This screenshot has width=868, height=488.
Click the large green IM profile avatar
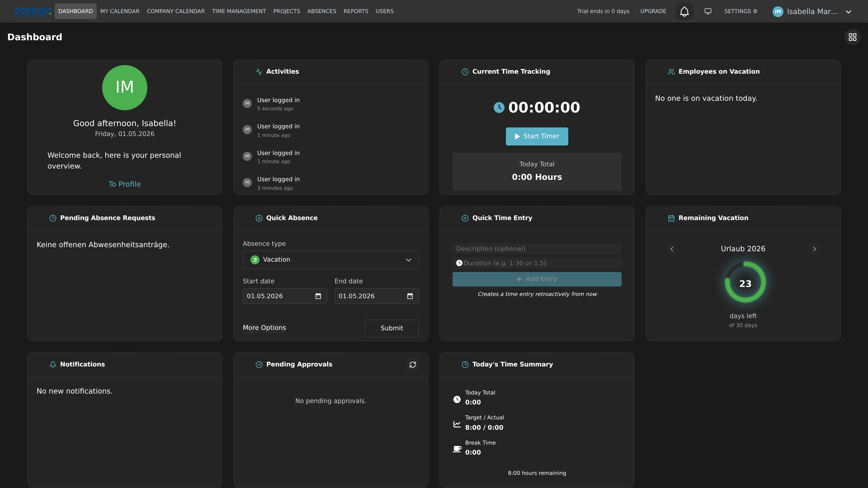tap(125, 88)
